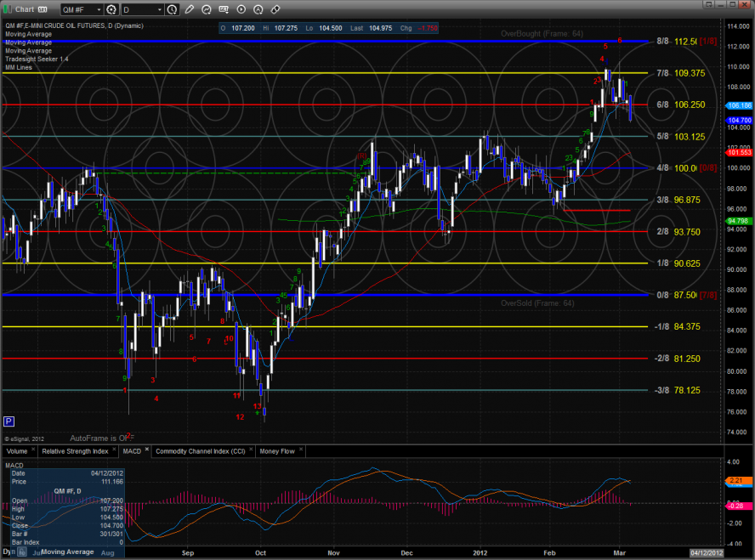755x560 pixels.
Task: Click the blue P icon on chart
Action: point(9,421)
